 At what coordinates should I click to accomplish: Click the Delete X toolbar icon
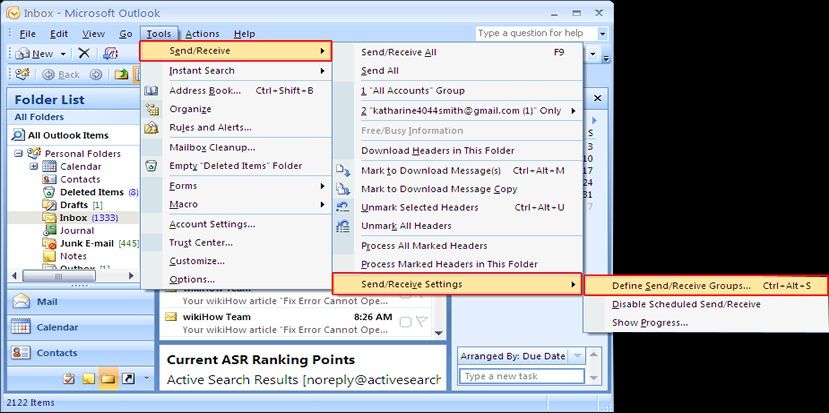tap(84, 53)
